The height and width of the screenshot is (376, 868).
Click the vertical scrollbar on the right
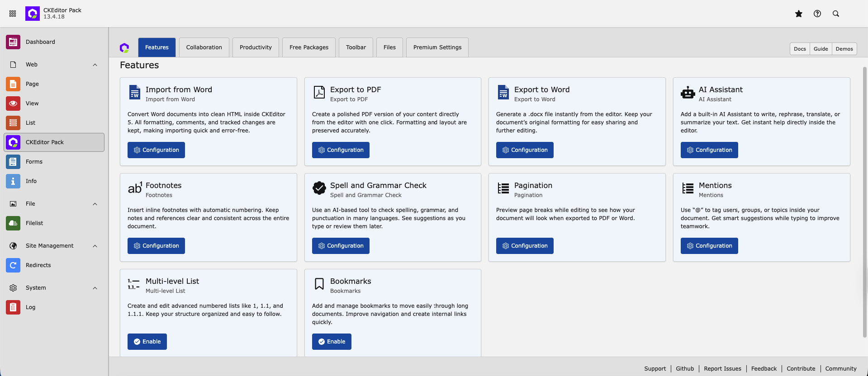(x=864, y=201)
